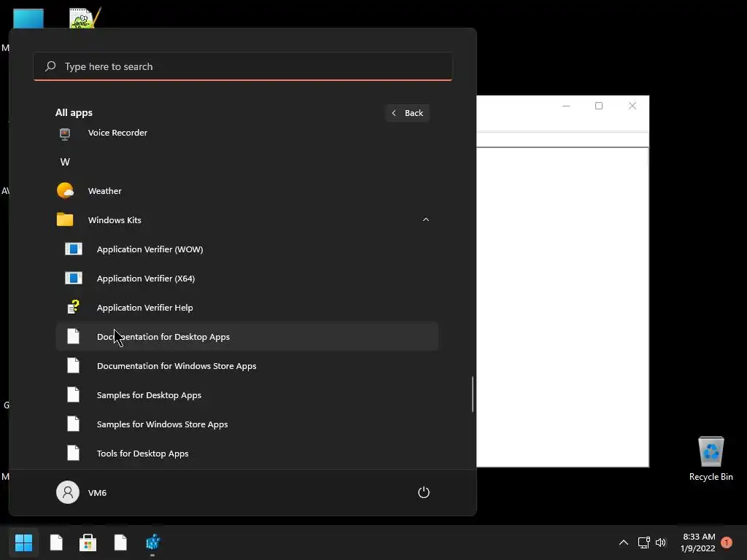Click the Tools for Desktop Apps icon
The image size is (747, 560).
pyautogui.click(x=73, y=452)
